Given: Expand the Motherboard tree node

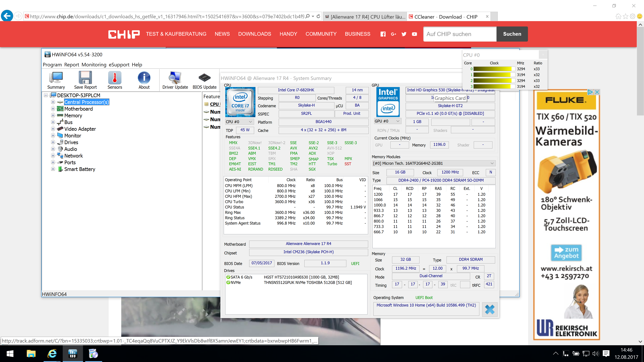Looking at the screenshot, I should [x=53, y=109].
